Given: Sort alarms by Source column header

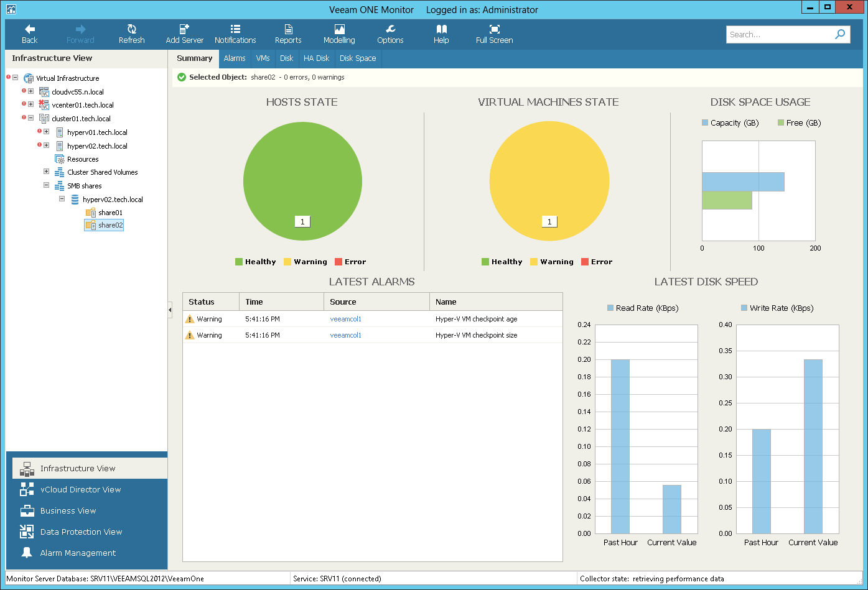Looking at the screenshot, I should coord(377,302).
